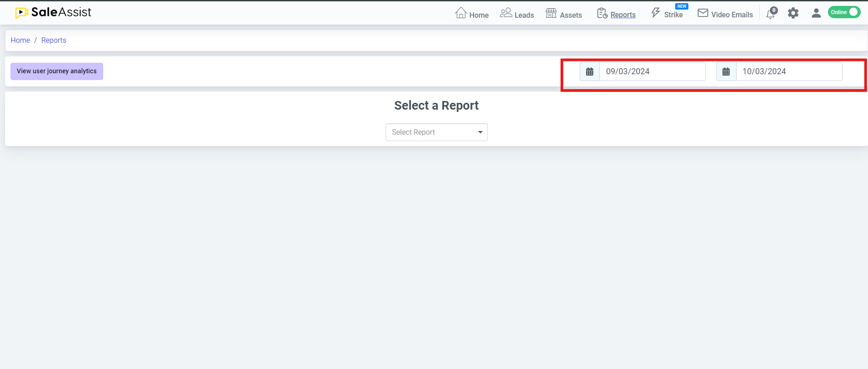Open the settings gear icon

pos(793,13)
